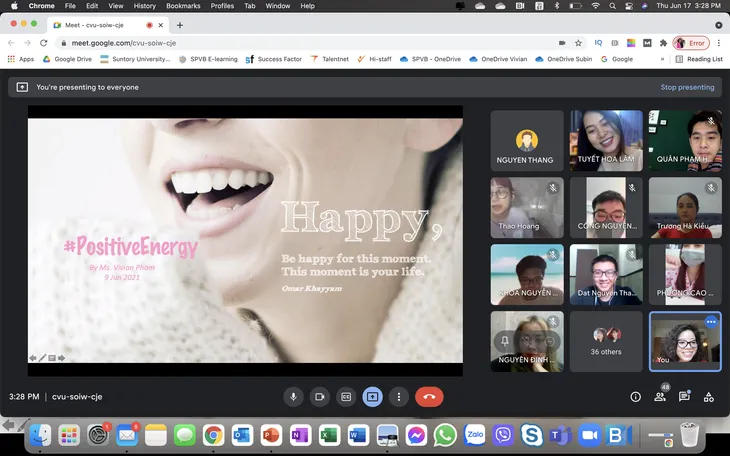Image resolution: width=730 pixels, height=456 pixels.
Task: Open Chrome tab search dropdown
Action: 719,25
